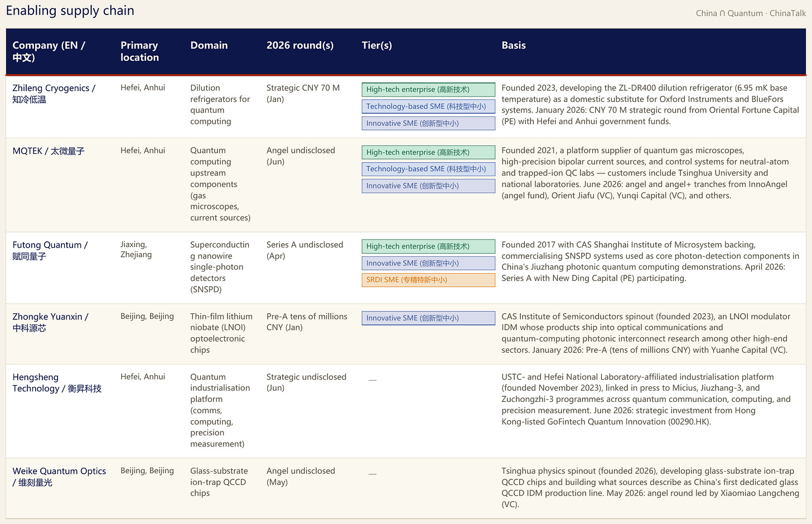Select the "Pre-A tens of millions CNY (Jan)" cell
The image size is (812, 524).
tap(307, 322)
